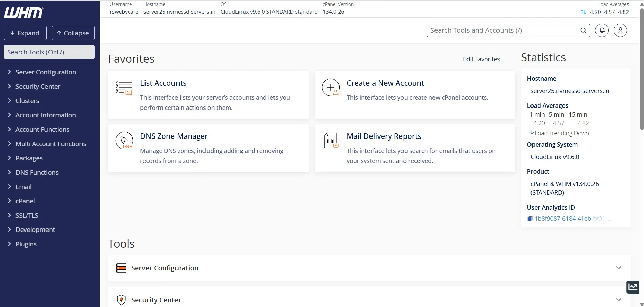This screenshot has width=644, height=307.
Task: Click the search magnifier icon
Action: tap(583, 30)
